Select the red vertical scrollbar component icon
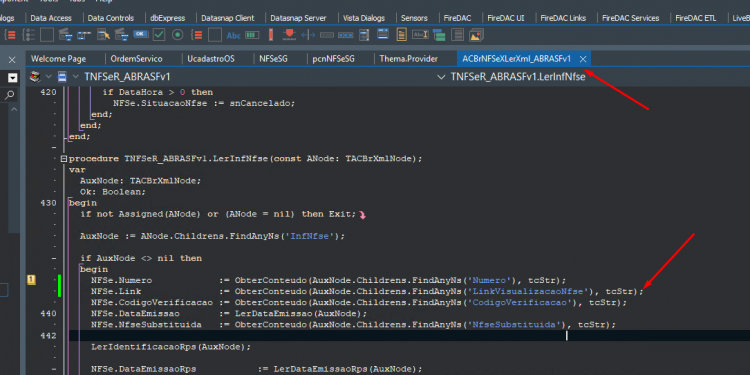This screenshot has width=750, height=375. (271, 35)
